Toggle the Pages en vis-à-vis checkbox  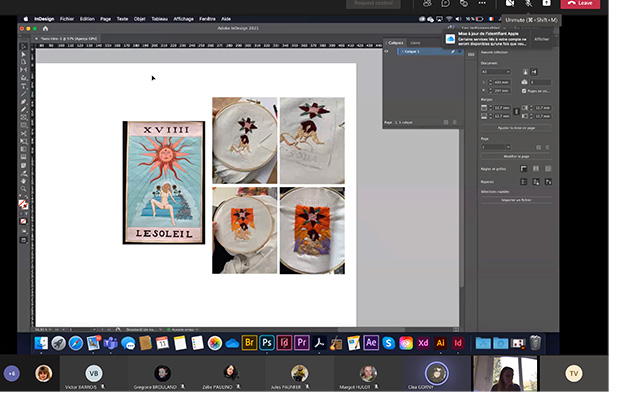[x=524, y=91]
